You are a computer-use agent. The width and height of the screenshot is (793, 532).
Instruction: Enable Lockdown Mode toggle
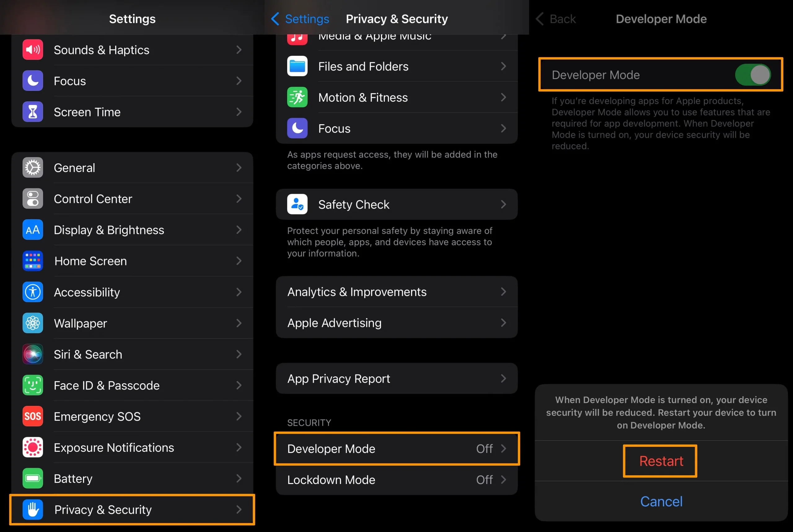(396, 480)
